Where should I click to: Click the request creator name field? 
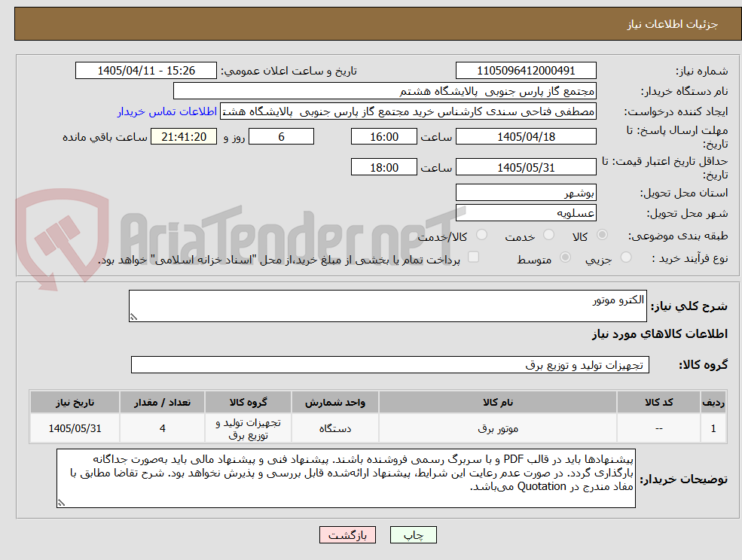(x=408, y=111)
